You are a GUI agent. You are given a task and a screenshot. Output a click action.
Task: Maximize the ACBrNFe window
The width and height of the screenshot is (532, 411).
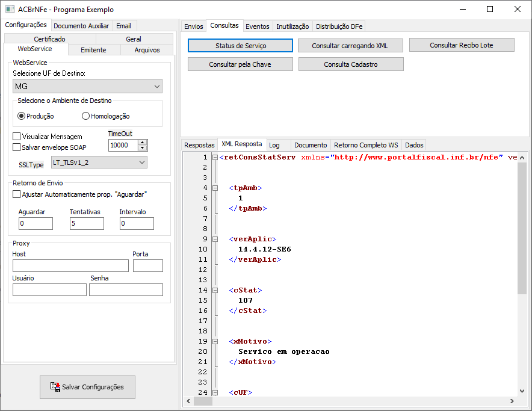(x=490, y=9)
